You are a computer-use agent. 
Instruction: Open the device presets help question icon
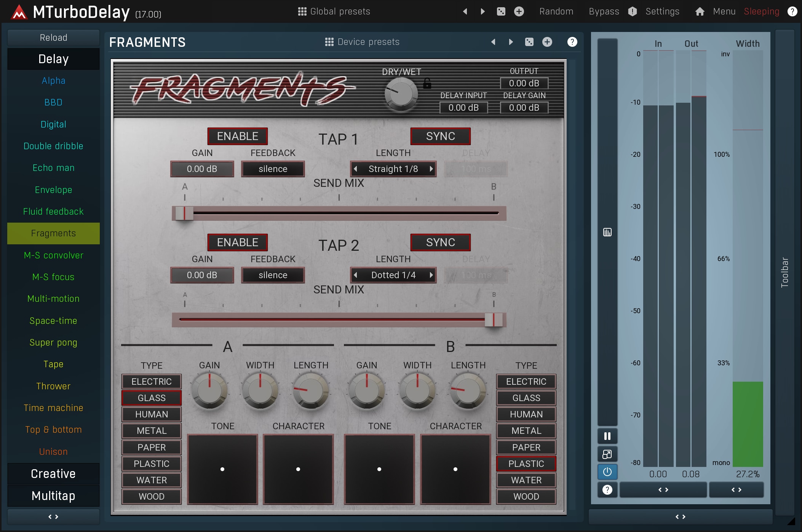tap(572, 42)
